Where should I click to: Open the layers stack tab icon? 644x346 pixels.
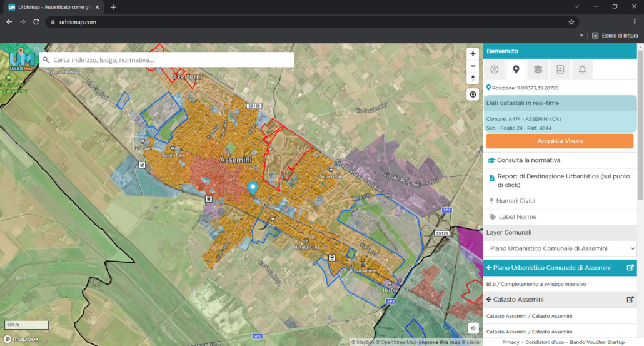point(538,69)
